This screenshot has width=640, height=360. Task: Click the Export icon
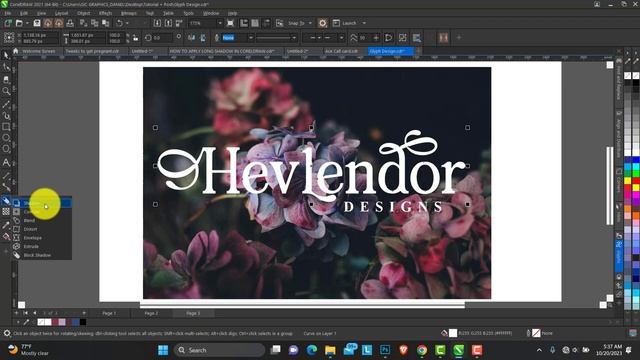click(168, 23)
